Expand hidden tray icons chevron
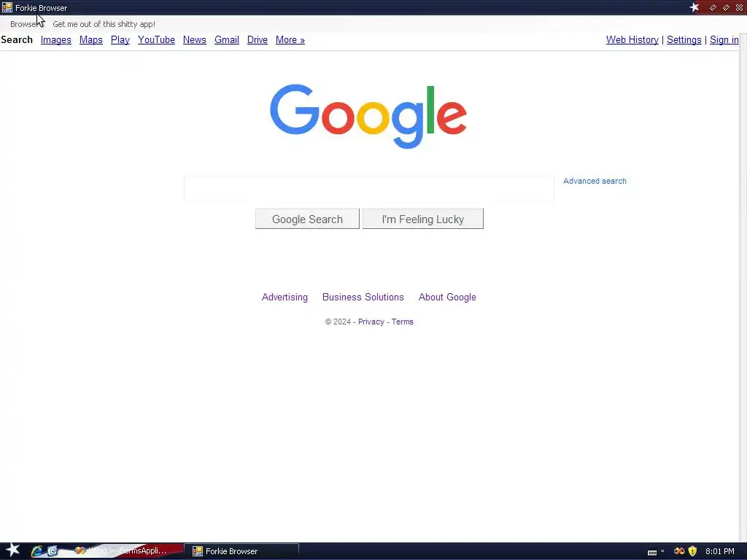 662,551
